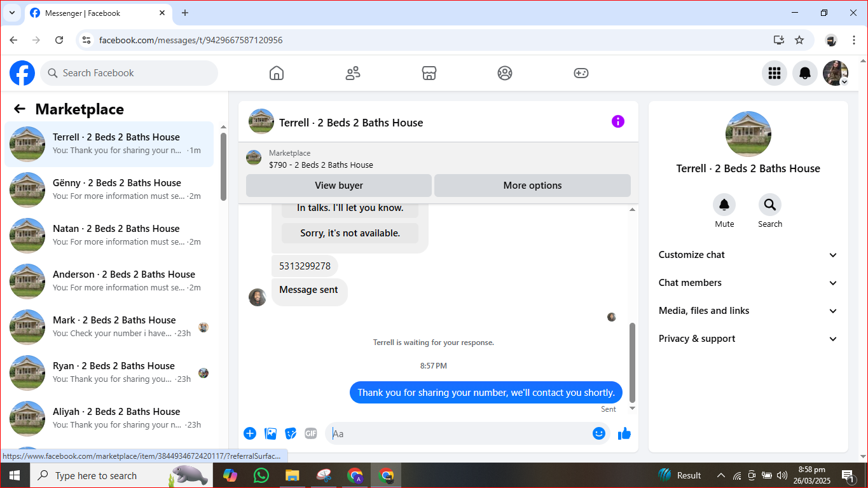Open Windows Start menu
Image resolution: width=868 pixels, height=488 pixels.
pos(14,475)
